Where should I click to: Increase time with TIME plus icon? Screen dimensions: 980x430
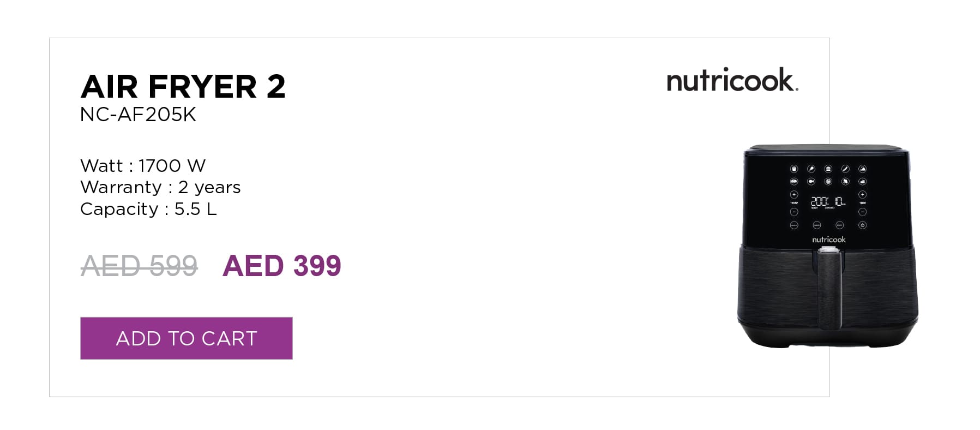click(863, 195)
